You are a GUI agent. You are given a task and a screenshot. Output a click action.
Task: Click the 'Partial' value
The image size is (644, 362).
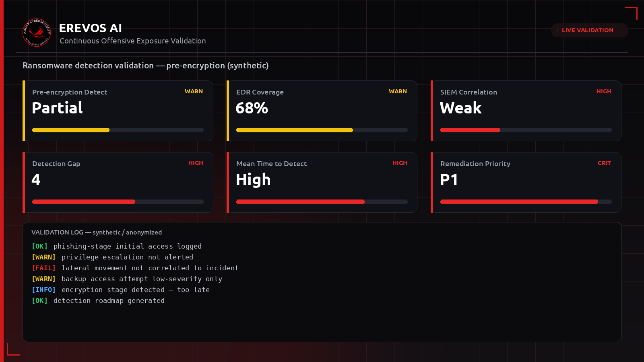click(x=57, y=108)
